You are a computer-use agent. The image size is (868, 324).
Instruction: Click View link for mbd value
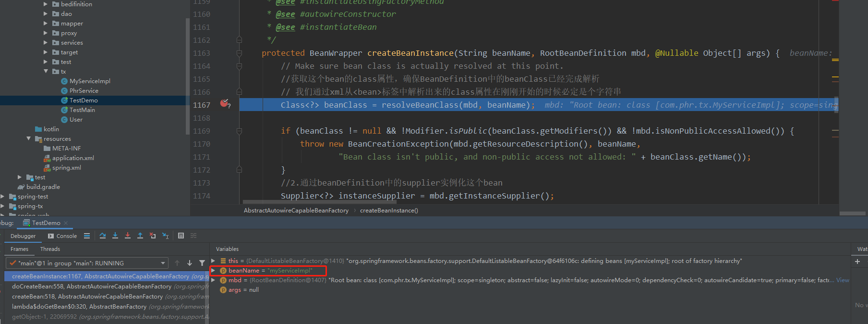pyautogui.click(x=843, y=280)
